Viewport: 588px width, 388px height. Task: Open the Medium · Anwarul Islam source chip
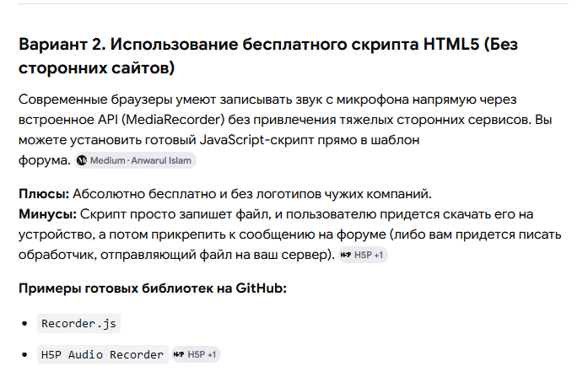pos(135,160)
